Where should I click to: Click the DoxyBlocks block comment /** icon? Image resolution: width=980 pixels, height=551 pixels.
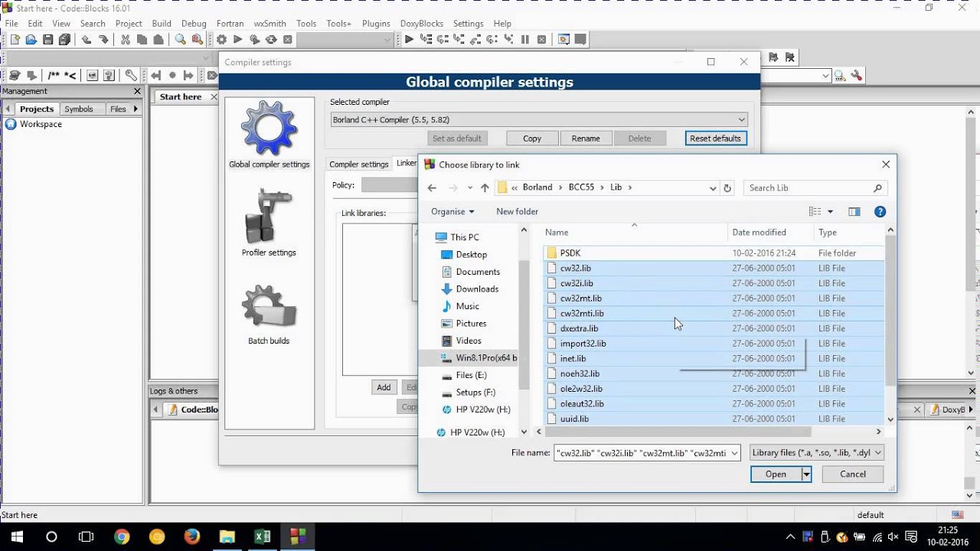[54, 75]
